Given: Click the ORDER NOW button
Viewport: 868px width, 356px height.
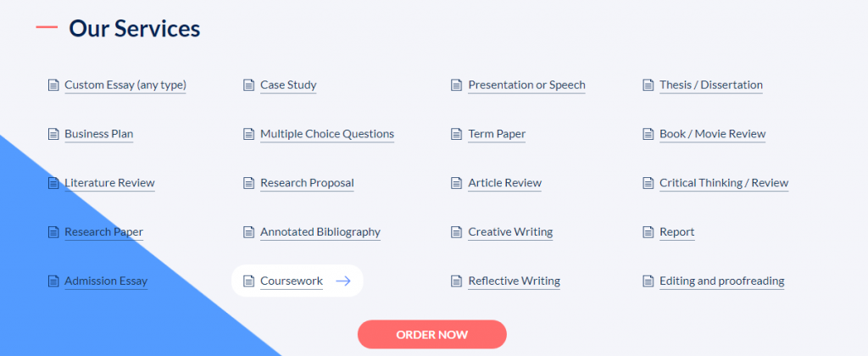Looking at the screenshot, I should (x=431, y=335).
